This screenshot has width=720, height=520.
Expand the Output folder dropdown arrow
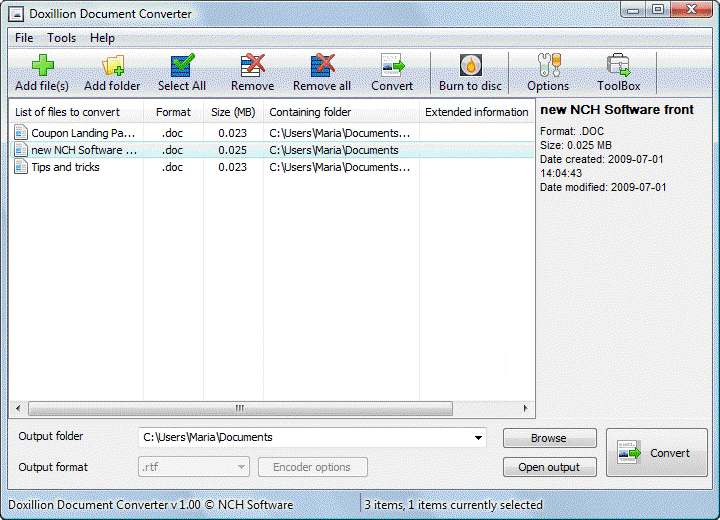pyautogui.click(x=478, y=437)
